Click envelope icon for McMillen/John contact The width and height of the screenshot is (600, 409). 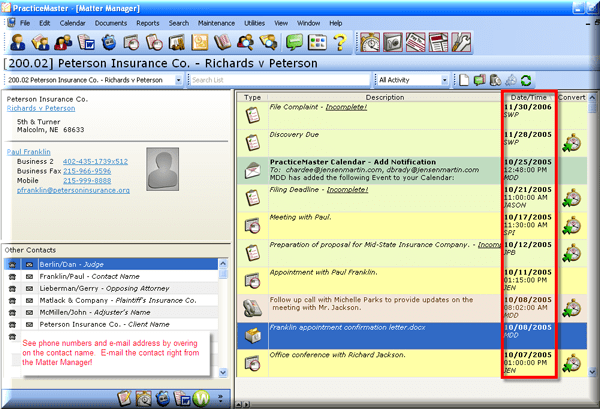(29, 312)
